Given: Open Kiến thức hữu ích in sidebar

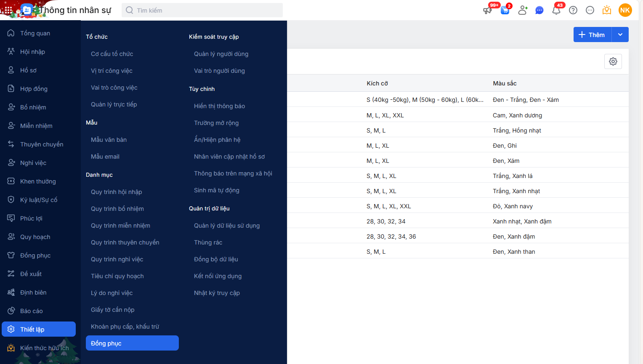Looking at the screenshot, I should pyautogui.click(x=39, y=348).
